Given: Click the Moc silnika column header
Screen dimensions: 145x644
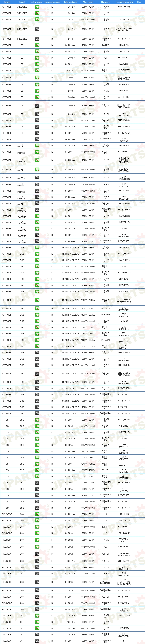Looking at the screenshot, I should (x=88, y=2).
